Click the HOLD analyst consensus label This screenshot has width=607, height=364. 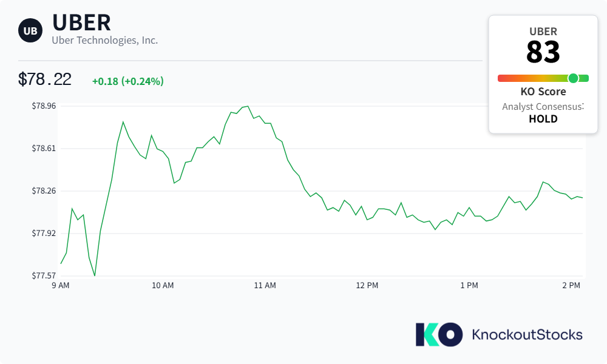[543, 119]
